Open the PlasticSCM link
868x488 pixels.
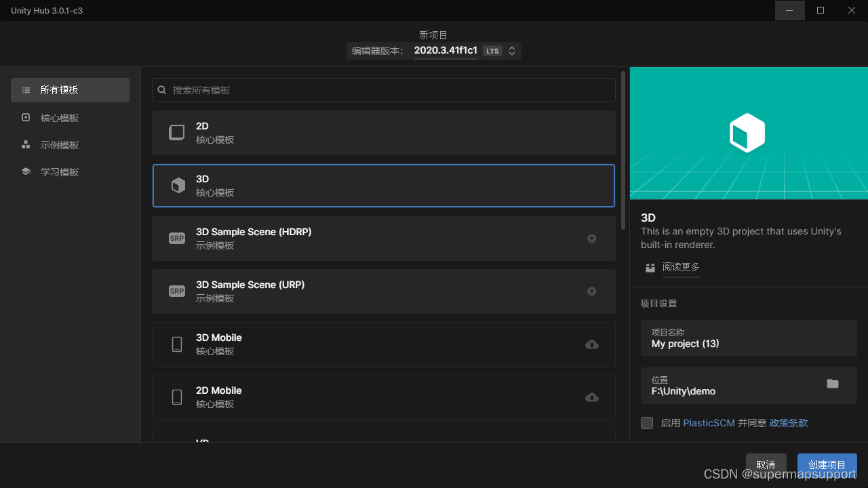tap(709, 423)
